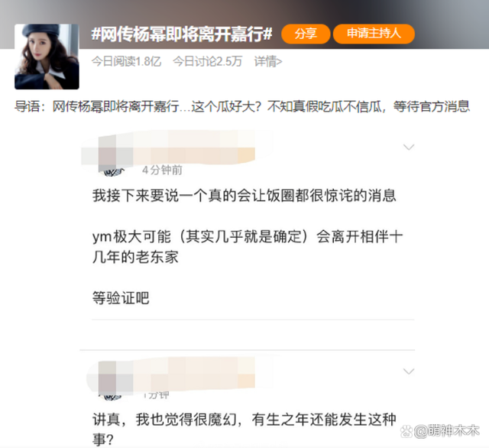Image resolution: width=489 pixels, height=448 pixels.
Task: Apply as host via 申请主持人 button
Action: pyautogui.click(x=374, y=34)
